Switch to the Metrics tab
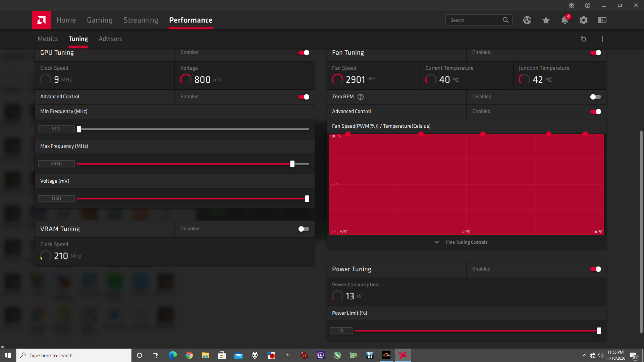The height and width of the screenshot is (362, 644). point(48,39)
